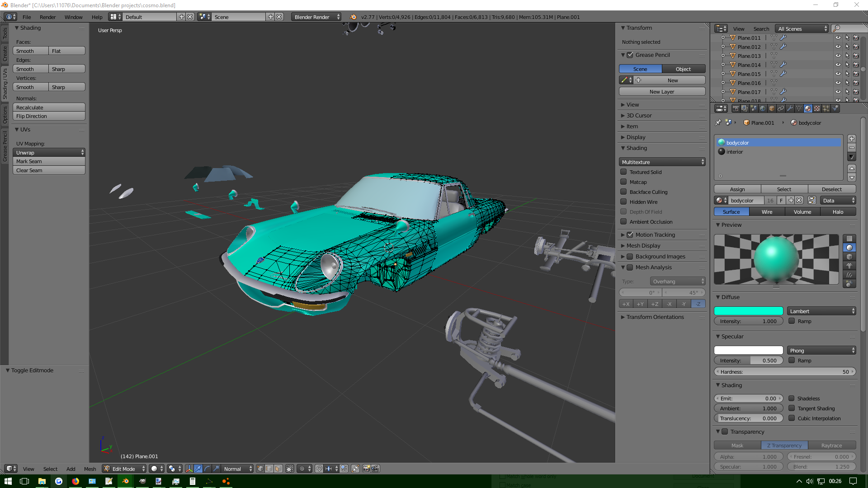
Task: Open the Modifiers wrench properties tab
Action: 790,108
